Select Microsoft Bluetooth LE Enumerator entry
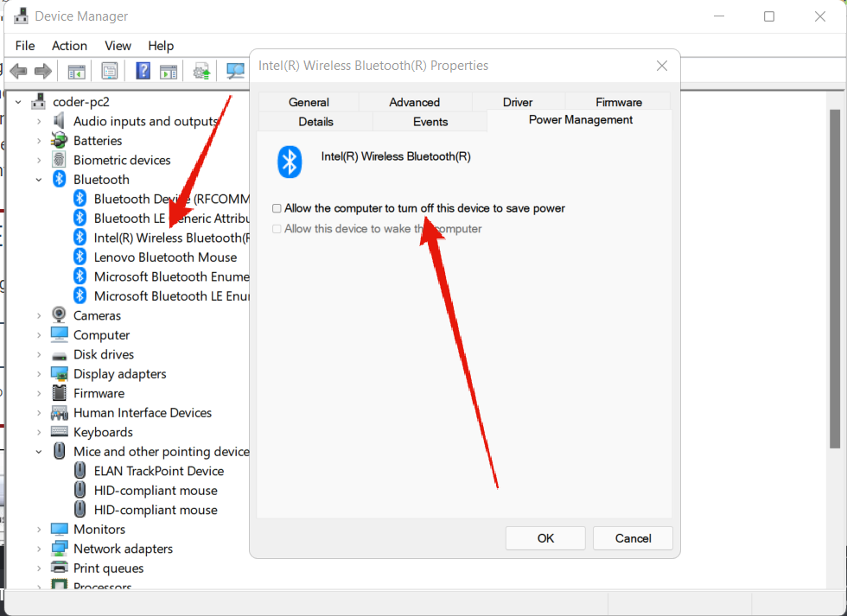Image resolution: width=847 pixels, height=616 pixels. 172,295
